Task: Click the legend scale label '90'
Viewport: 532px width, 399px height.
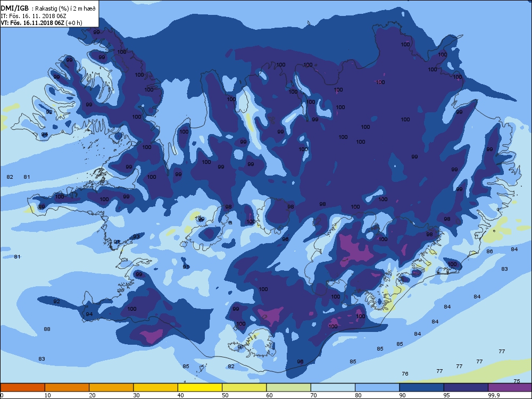Action: pos(402,395)
